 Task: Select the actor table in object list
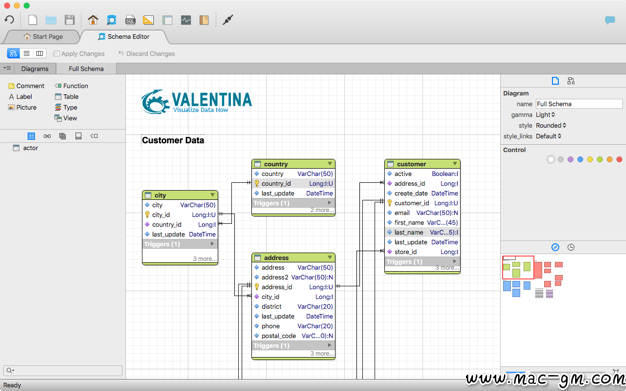point(26,148)
